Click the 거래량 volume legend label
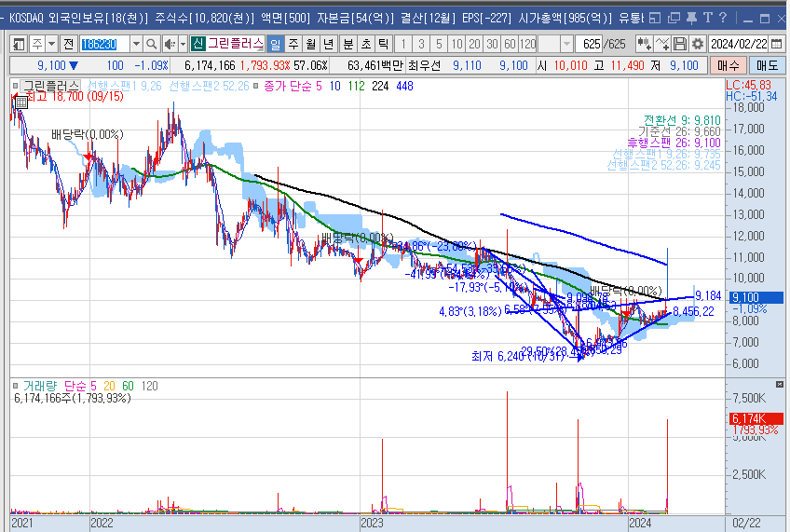The height and width of the screenshot is (532, 790). pos(40,387)
